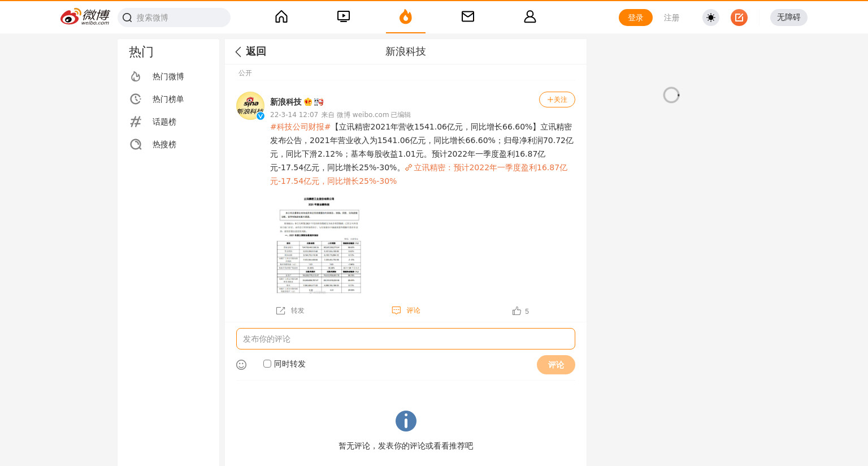Check the 同时转发 checkbox
This screenshot has height=466, width=868.
tap(267, 364)
